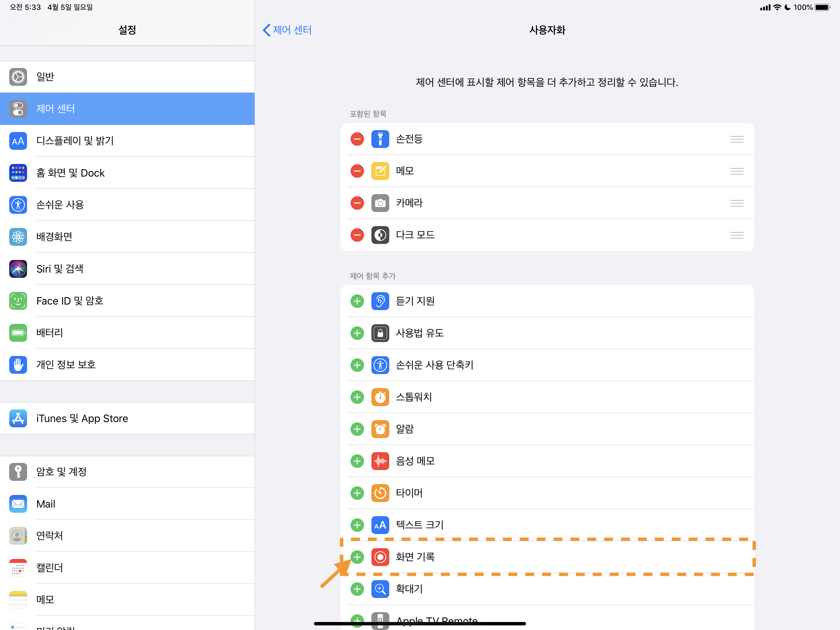Remove 메모 with red minus button
The height and width of the screenshot is (630, 840).
[357, 171]
